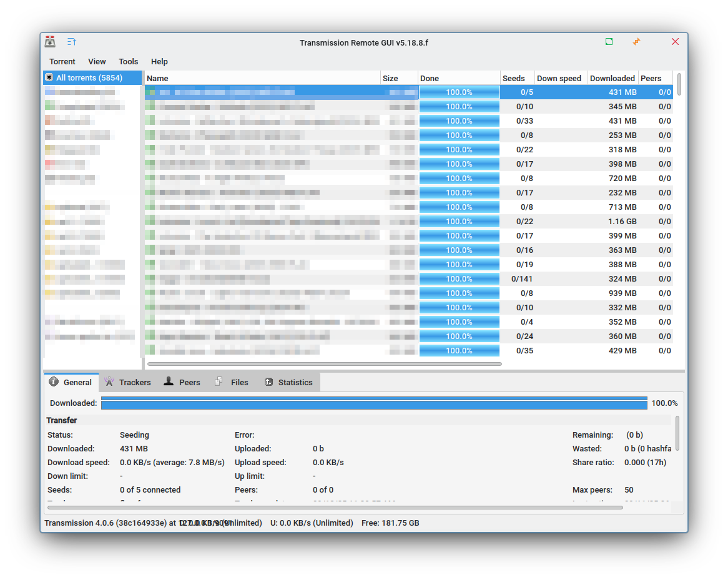Sort the list by the Name column
This screenshot has width=728, height=580.
click(x=262, y=78)
